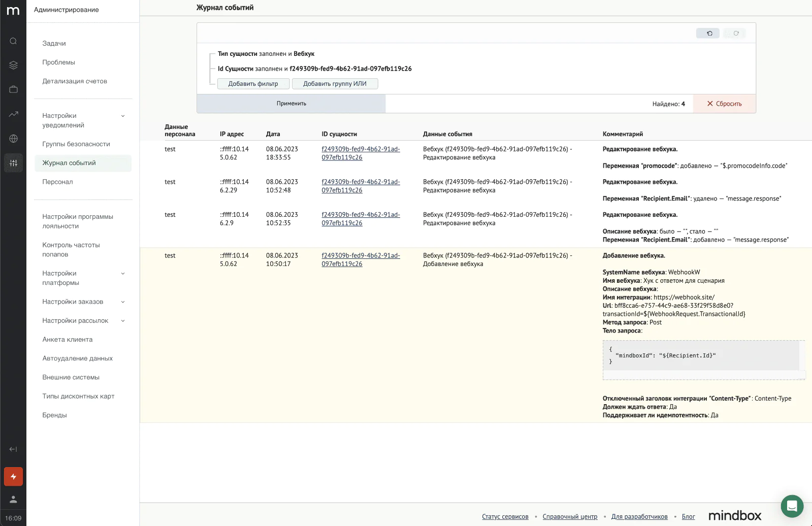Open entity ID link in 10:50:17 row
The image size is (812, 526).
[361, 259]
